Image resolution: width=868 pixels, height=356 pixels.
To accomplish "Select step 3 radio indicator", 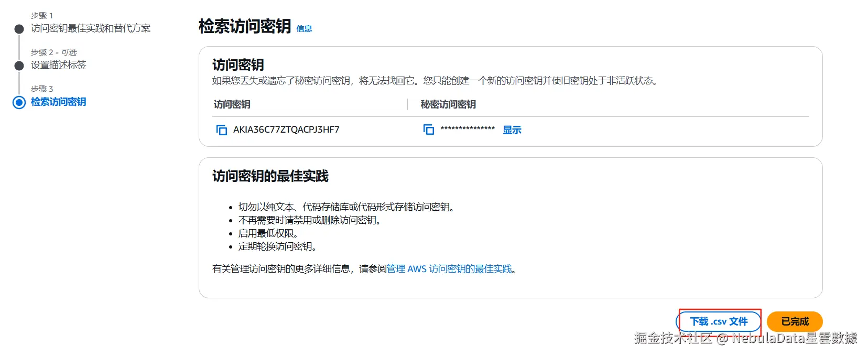I will 19,102.
